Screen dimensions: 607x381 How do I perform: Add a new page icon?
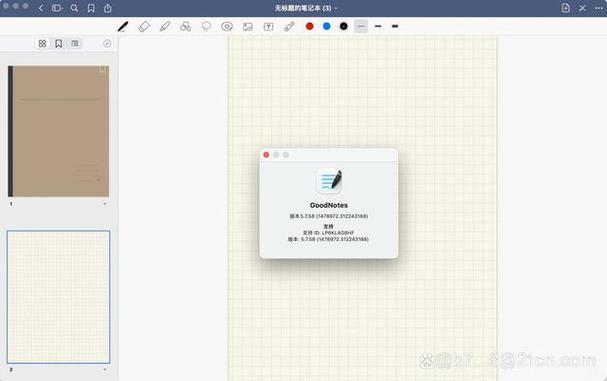(x=566, y=8)
